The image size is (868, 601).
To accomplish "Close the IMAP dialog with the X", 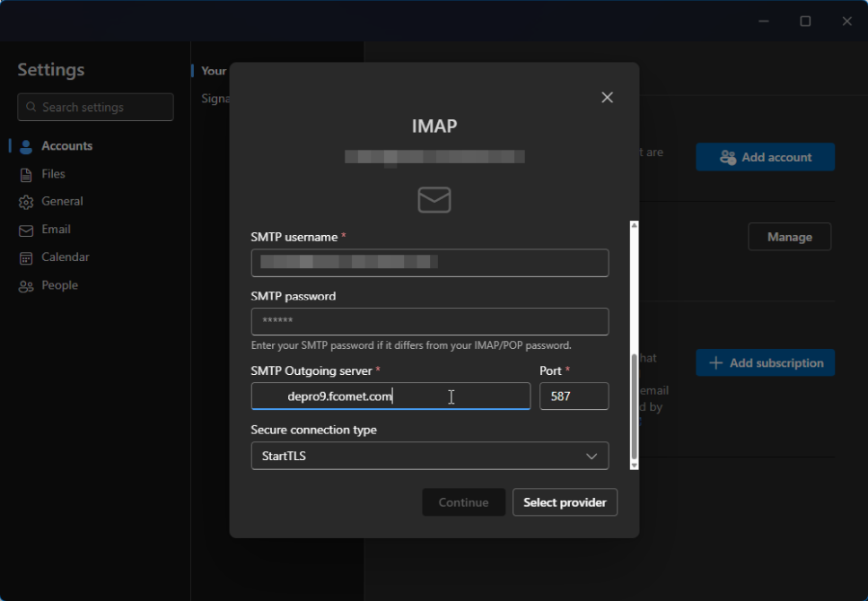I will tap(607, 98).
